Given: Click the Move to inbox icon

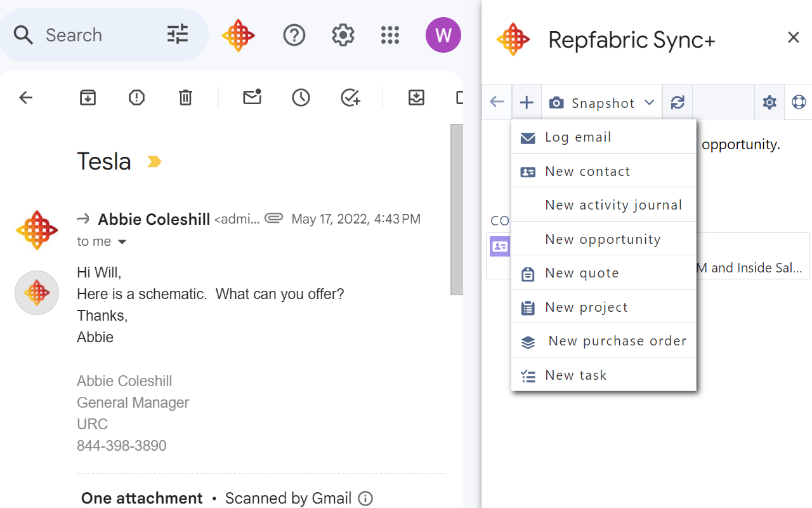Looking at the screenshot, I should coord(416,97).
